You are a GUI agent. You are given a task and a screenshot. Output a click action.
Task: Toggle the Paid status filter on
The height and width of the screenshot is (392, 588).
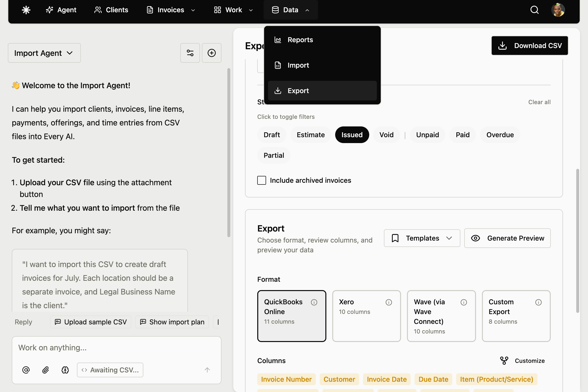click(462, 135)
